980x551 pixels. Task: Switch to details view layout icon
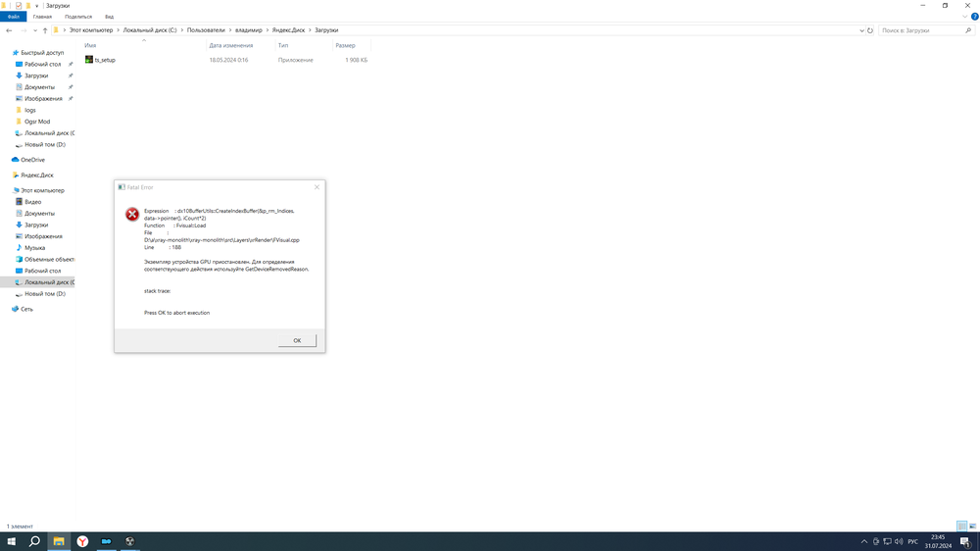(962, 526)
